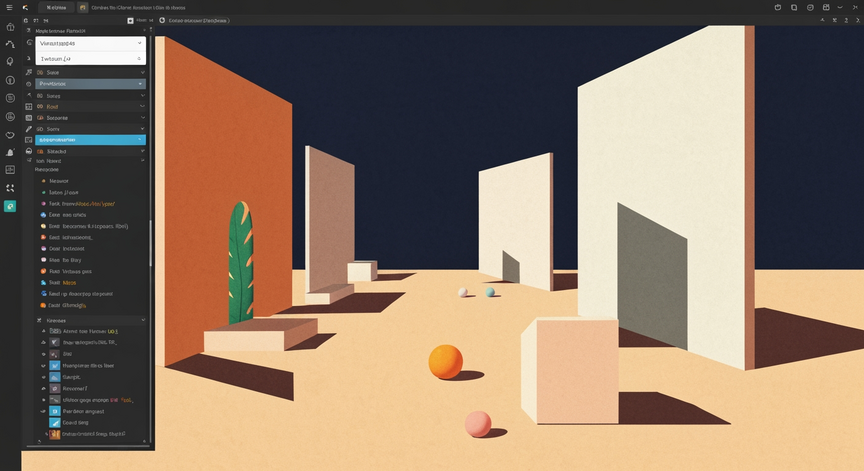Click the image icon beside the blue highlighted row
The width and height of the screenshot is (864, 471).
(x=29, y=140)
